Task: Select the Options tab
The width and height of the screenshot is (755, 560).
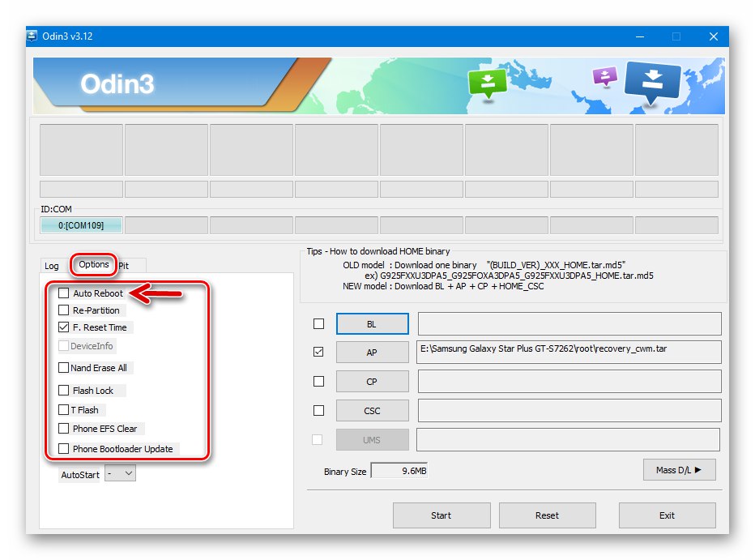Action: (x=94, y=264)
